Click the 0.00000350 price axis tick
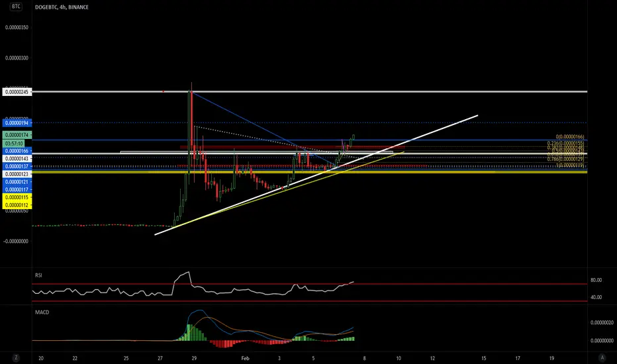 tap(17, 28)
